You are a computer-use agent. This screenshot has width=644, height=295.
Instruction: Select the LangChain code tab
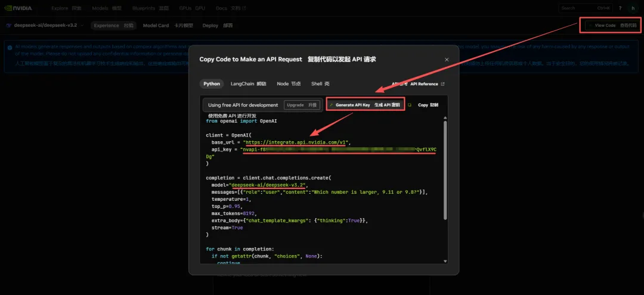(x=249, y=83)
